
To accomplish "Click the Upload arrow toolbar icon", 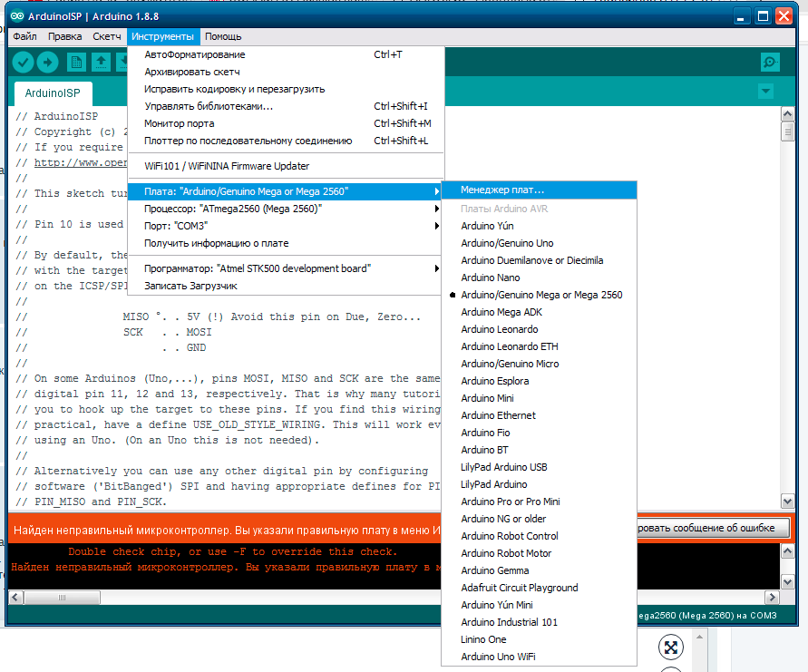I will 48,63.
